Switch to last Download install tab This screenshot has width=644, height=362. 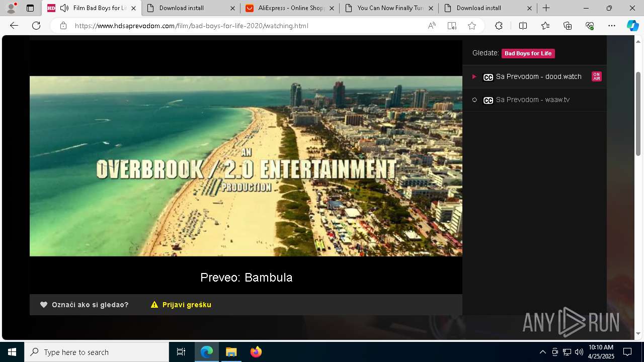tap(488, 8)
